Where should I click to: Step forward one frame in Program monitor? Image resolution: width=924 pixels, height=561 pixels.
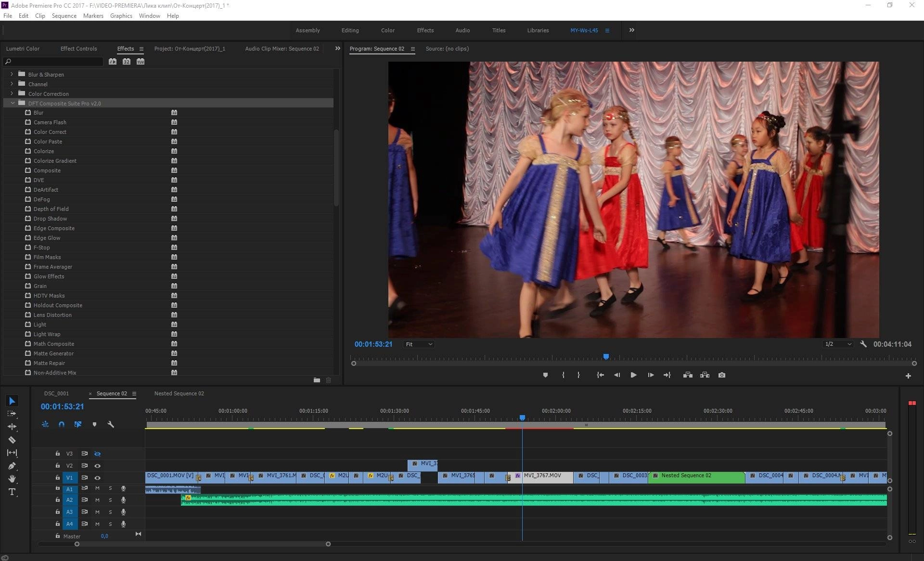point(651,375)
